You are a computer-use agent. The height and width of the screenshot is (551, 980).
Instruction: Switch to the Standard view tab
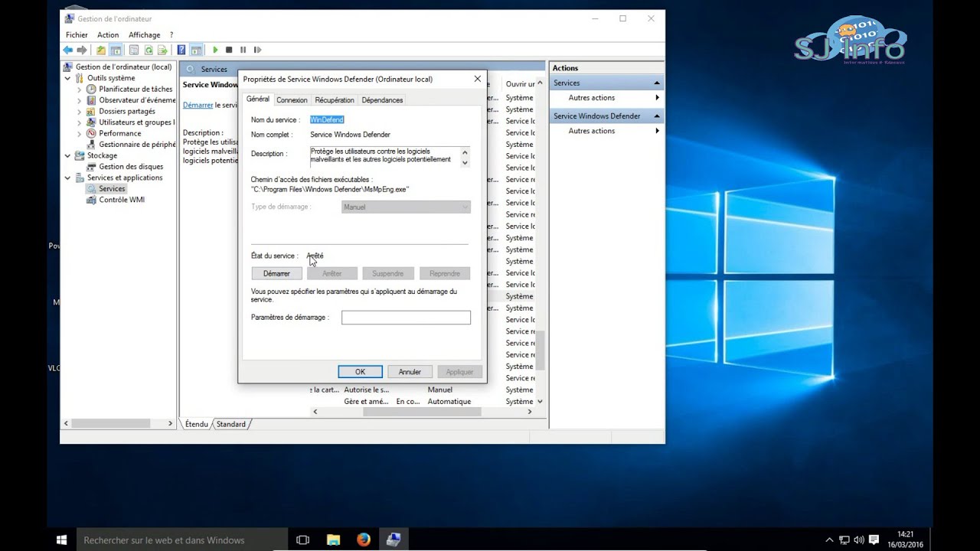tap(231, 424)
